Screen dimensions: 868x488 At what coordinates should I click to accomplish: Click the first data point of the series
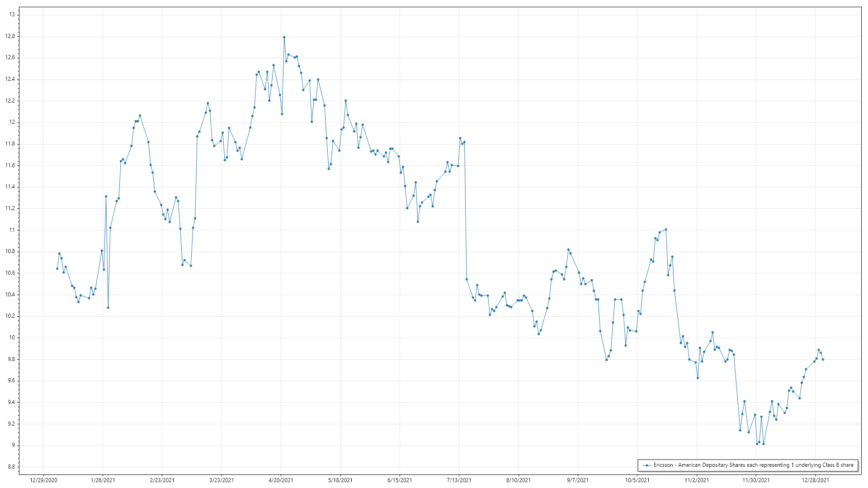click(x=57, y=268)
